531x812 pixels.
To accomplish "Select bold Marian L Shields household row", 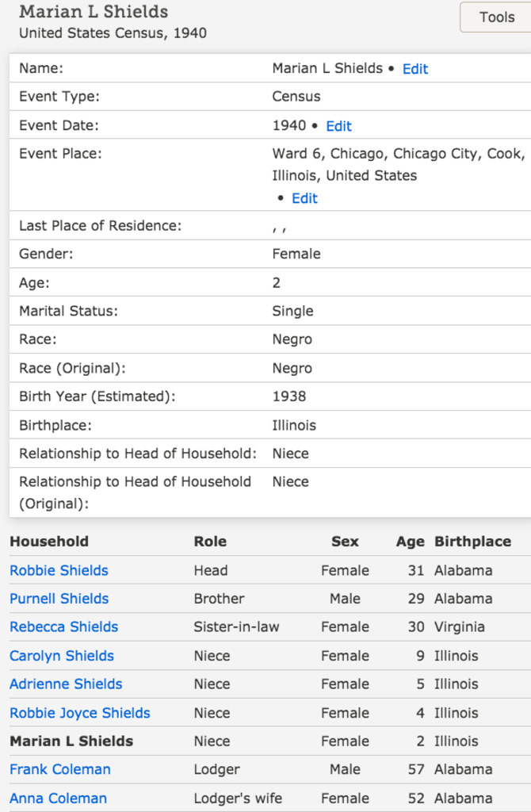I will (x=71, y=741).
